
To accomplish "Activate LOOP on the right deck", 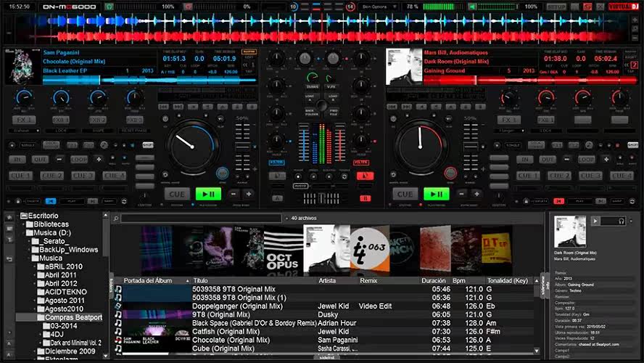I will [586, 159].
